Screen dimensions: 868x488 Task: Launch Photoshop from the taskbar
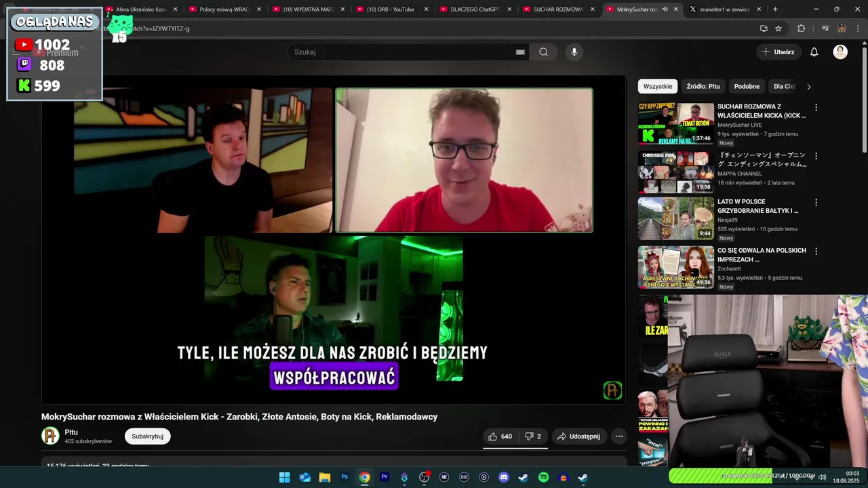pyautogui.click(x=344, y=477)
